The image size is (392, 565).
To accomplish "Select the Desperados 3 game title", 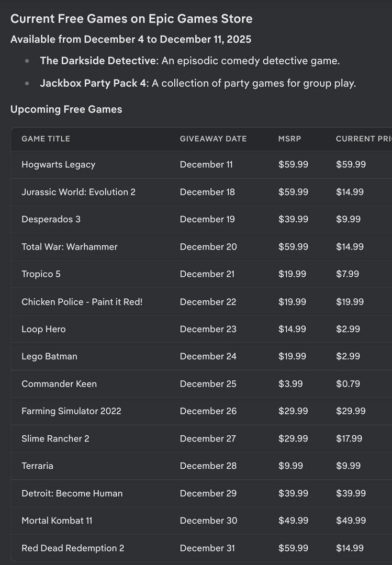I will (x=51, y=219).
